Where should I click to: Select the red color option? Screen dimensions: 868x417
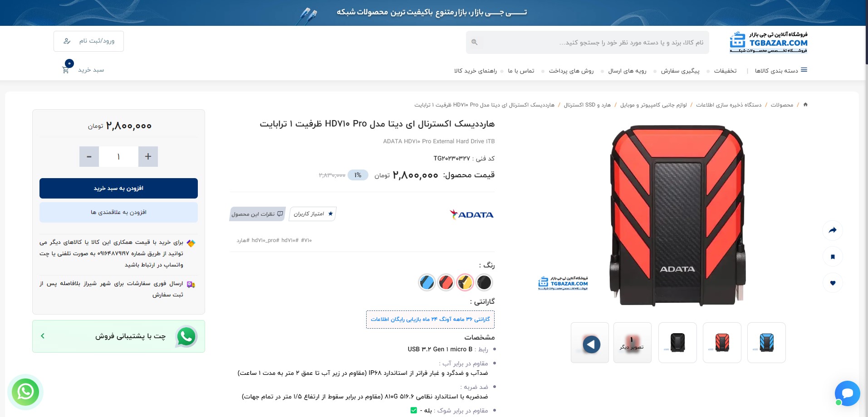446,282
